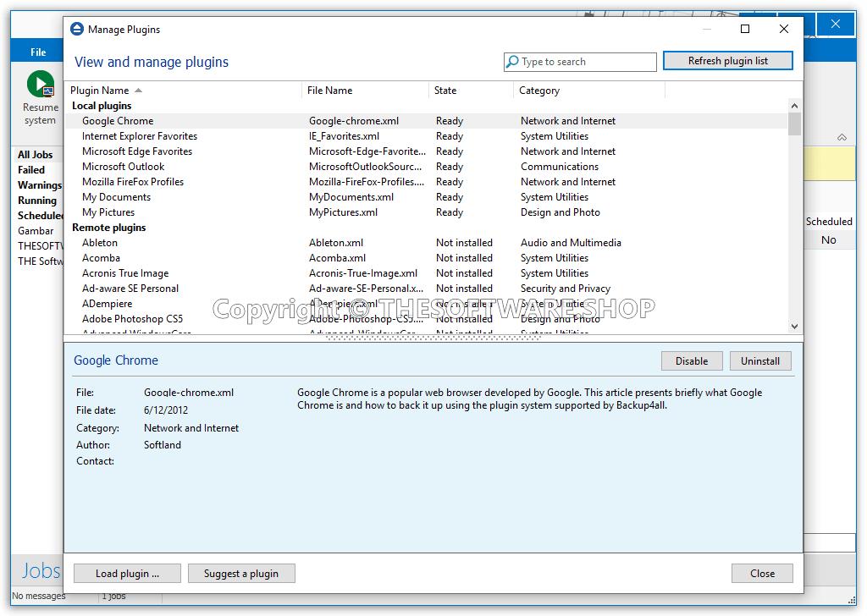
Task: Close the Manage Plugins dialog via Close button
Action: (762, 574)
